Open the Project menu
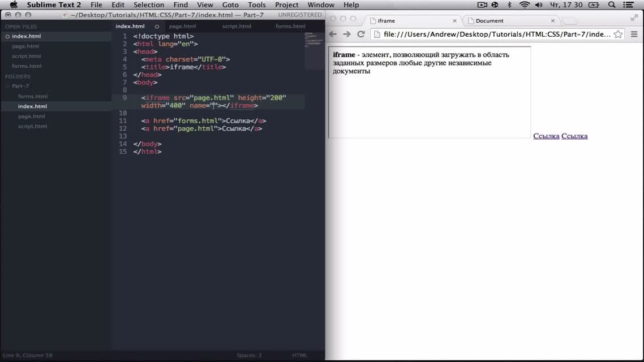The width and height of the screenshot is (644, 362). pos(287,5)
